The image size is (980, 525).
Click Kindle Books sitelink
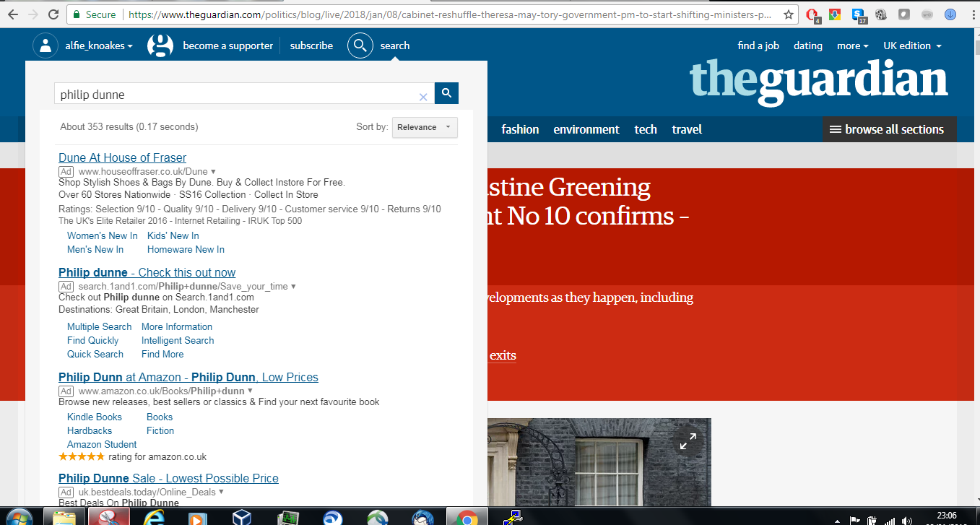95,417
